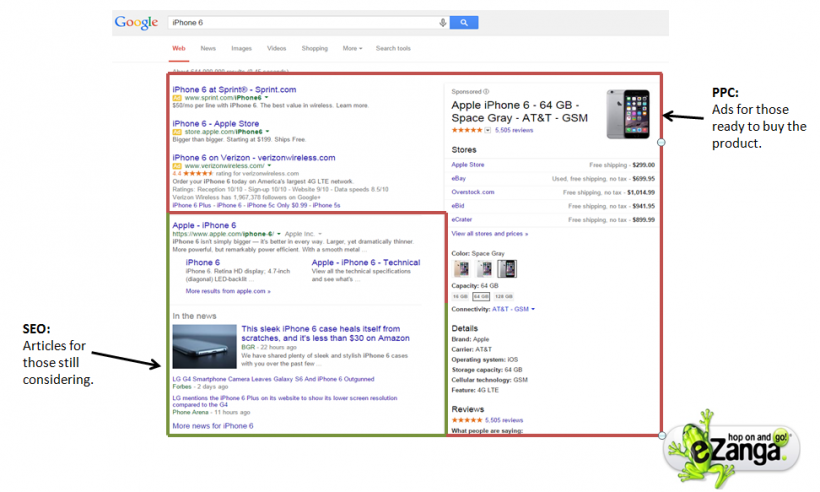Click the $699.95 eBay price
820x492 pixels.
(643, 178)
